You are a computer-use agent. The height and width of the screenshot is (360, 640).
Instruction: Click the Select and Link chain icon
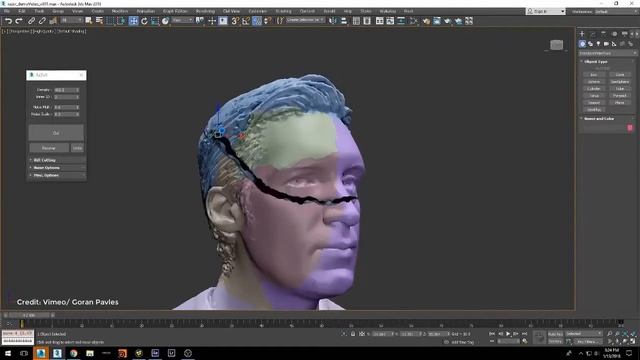(31, 21)
